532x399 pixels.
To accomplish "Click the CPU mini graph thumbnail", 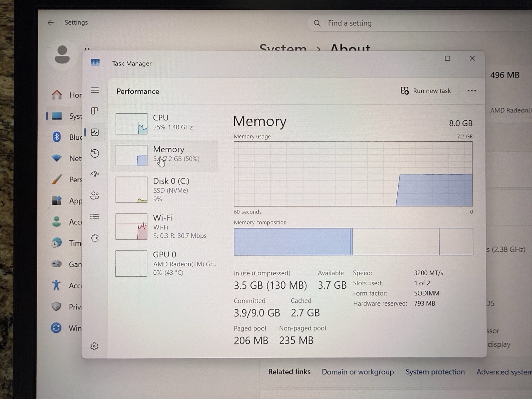I will (131, 124).
